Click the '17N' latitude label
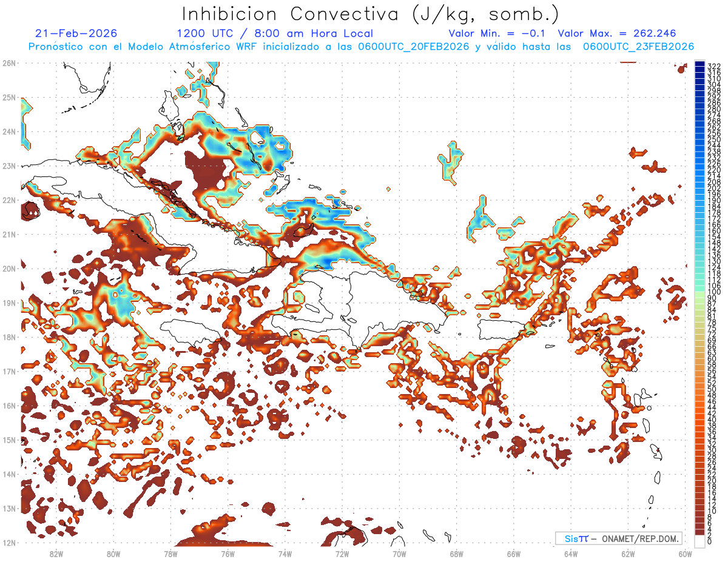 pos(8,372)
